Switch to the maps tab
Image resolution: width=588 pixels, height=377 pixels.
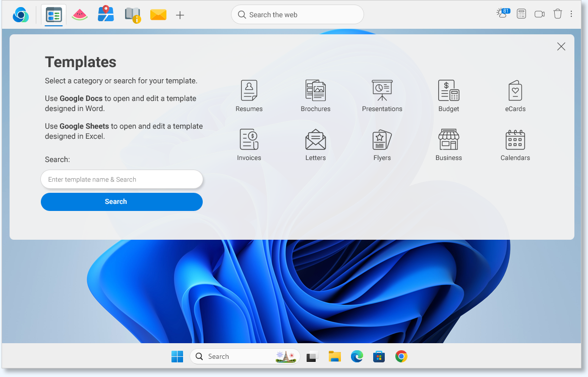coord(106,14)
